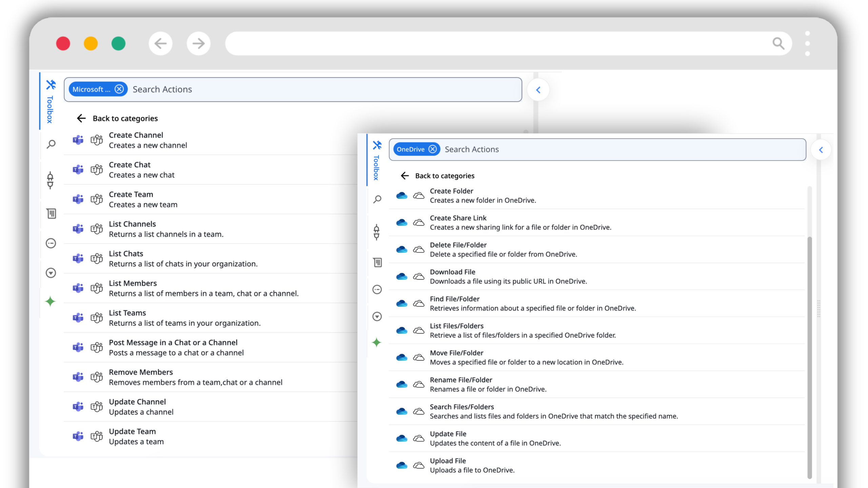Open the browser three-dot menu

click(807, 43)
